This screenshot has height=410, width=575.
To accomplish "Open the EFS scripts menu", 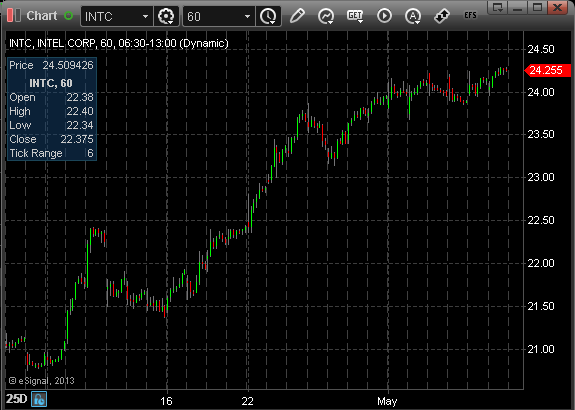I will pos(470,15).
